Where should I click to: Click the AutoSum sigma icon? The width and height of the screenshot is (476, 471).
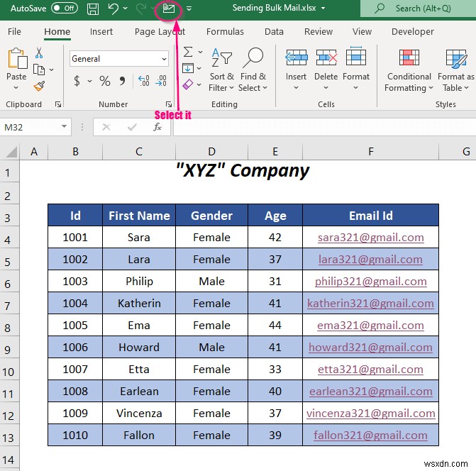[x=188, y=52]
